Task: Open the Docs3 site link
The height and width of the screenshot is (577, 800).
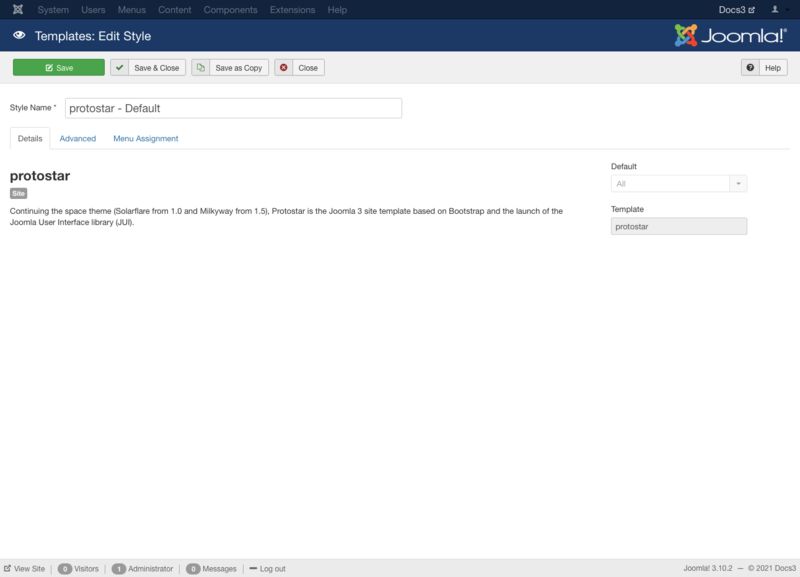Action: pos(737,10)
